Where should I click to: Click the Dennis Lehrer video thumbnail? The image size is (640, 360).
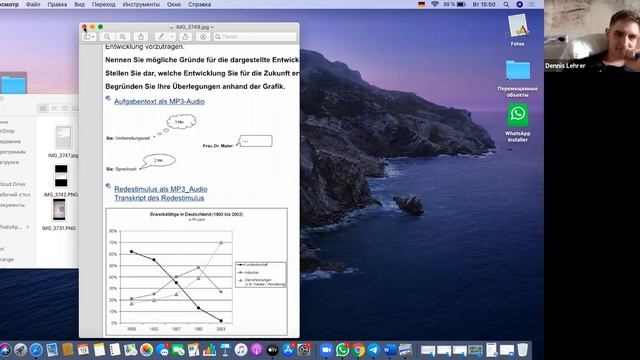coord(592,36)
